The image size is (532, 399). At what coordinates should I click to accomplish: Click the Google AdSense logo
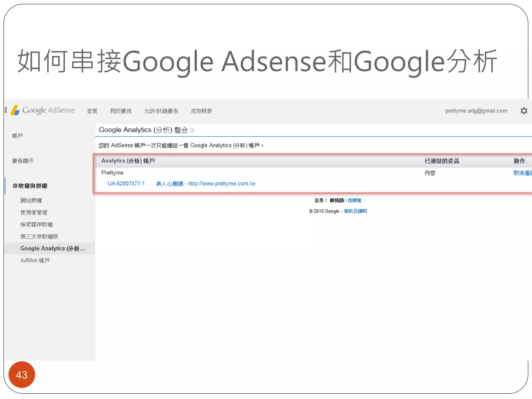(x=43, y=110)
